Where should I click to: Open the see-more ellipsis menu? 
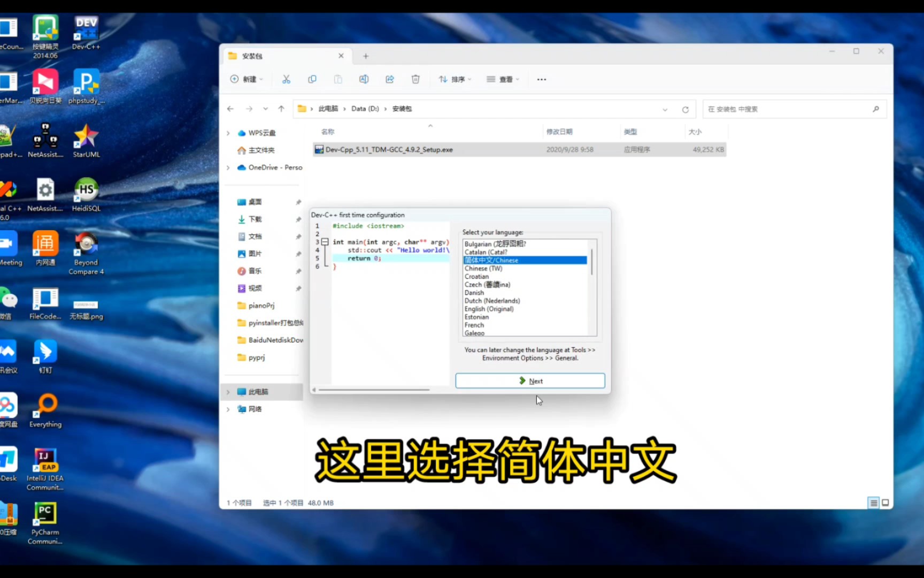pyautogui.click(x=541, y=79)
